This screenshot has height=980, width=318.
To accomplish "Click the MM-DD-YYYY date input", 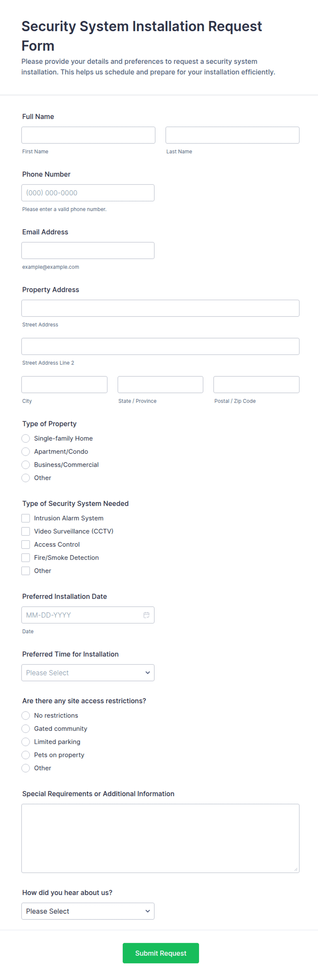I will [x=82, y=615].
